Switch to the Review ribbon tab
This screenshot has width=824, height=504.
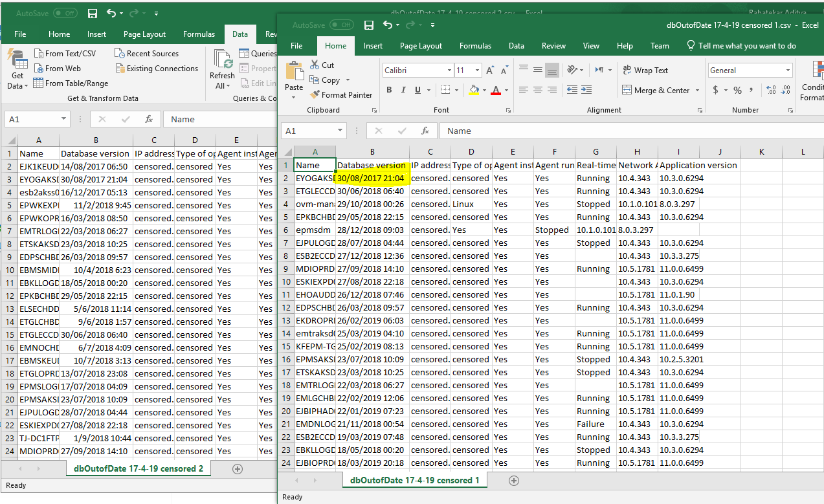tap(553, 46)
